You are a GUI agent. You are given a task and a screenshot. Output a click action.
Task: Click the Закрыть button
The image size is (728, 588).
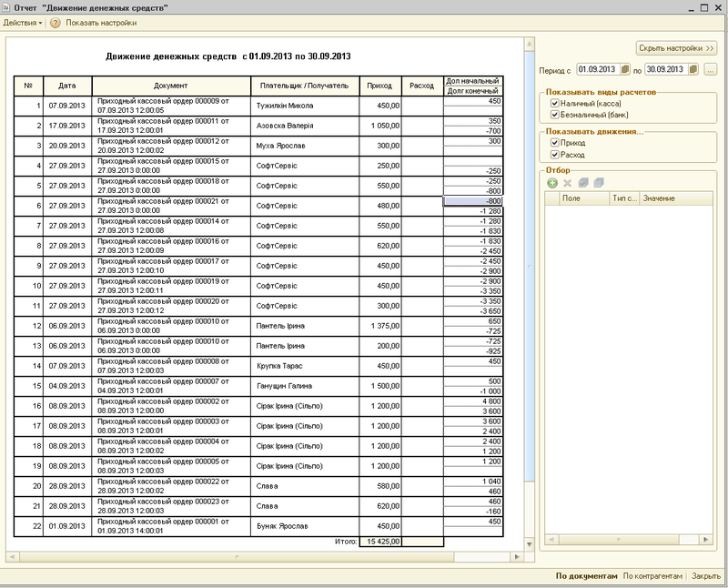click(705, 576)
